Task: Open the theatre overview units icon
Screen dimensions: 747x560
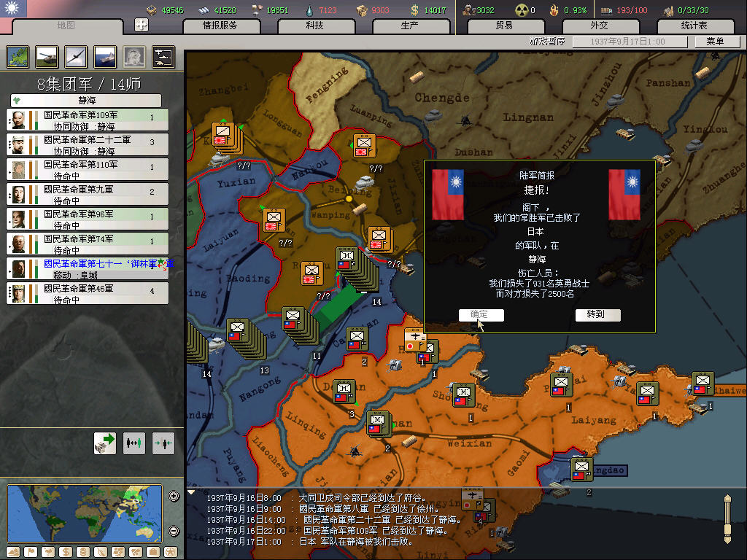Action: coord(163,57)
